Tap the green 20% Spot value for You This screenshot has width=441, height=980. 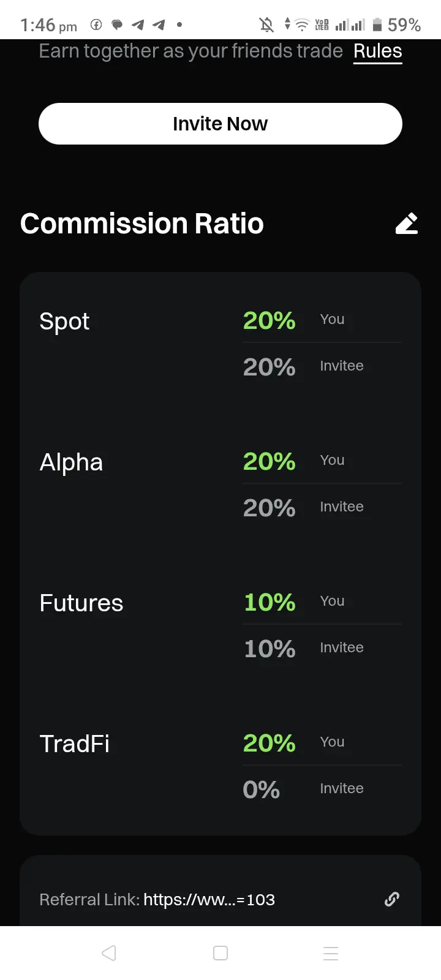coord(269,320)
